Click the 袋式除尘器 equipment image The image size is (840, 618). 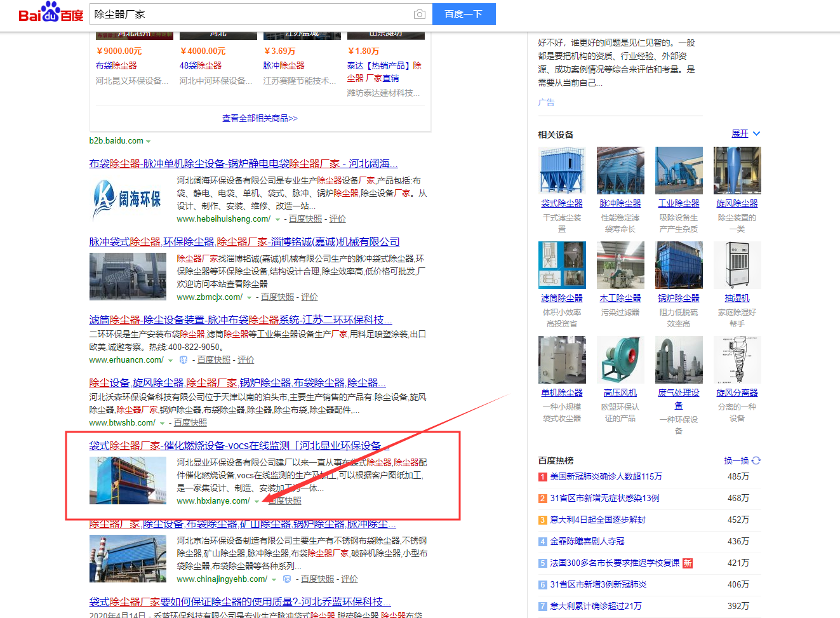pos(562,170)
